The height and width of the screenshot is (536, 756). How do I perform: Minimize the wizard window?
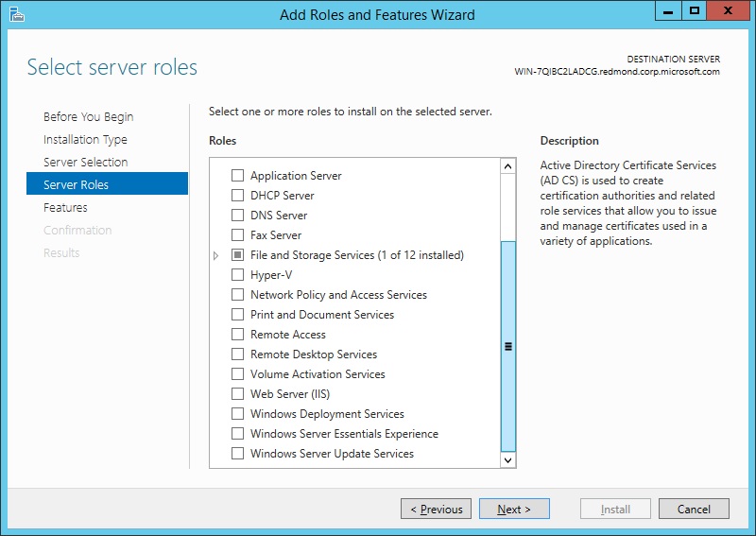click(668, 10)
